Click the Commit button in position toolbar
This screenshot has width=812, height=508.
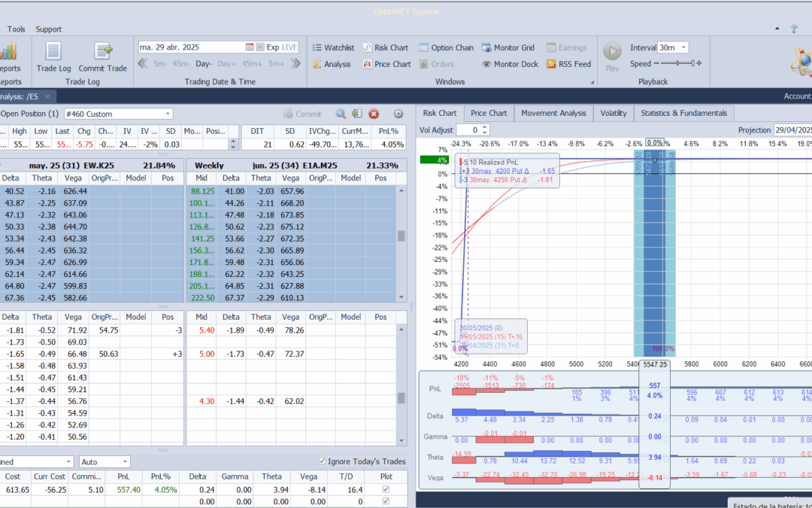pos(303,114)
